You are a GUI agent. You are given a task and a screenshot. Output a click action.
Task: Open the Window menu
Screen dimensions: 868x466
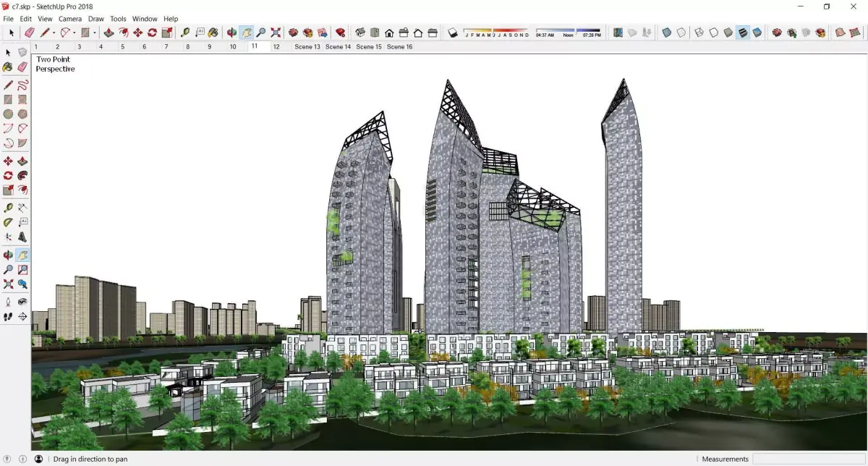tap(145, 19)
